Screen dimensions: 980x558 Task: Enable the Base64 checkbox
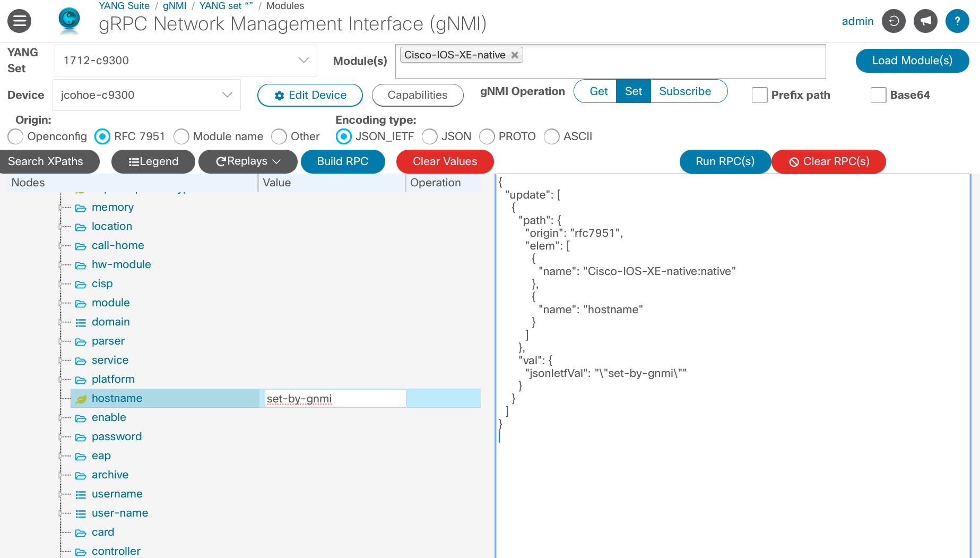(879, 95)
